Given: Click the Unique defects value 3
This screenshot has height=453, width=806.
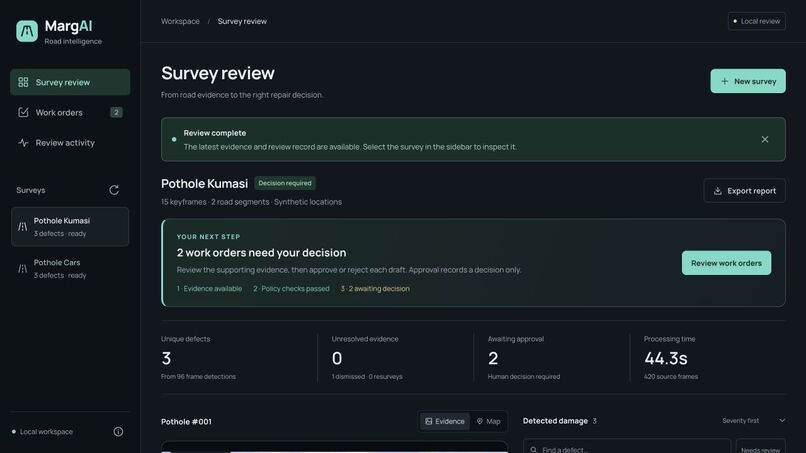Looking at the screenshot, I should click(166, 358).
